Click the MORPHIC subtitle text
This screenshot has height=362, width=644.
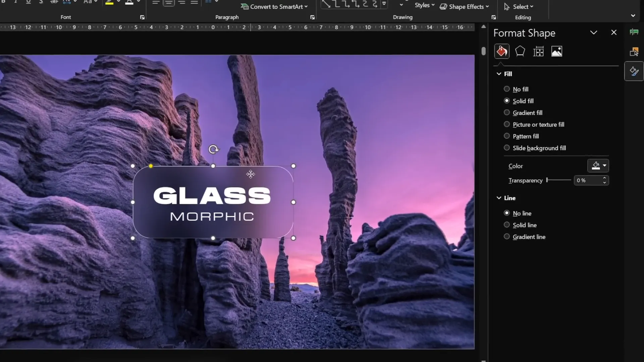pos(212,217)
